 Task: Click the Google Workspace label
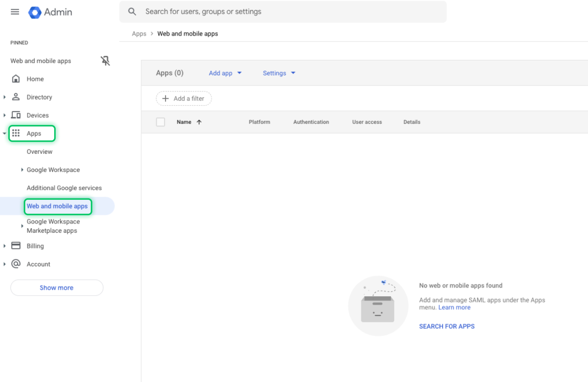(x=53, y=170)
